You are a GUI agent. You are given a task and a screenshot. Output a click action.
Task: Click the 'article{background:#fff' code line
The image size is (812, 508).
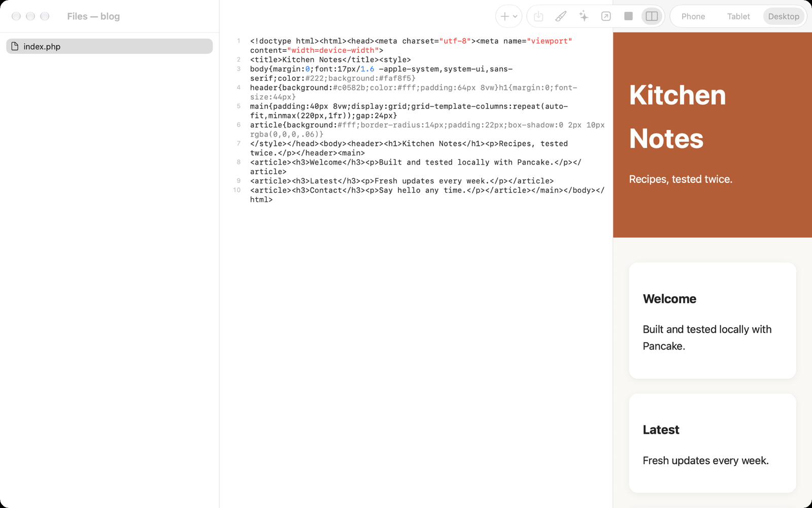(427, 130)
